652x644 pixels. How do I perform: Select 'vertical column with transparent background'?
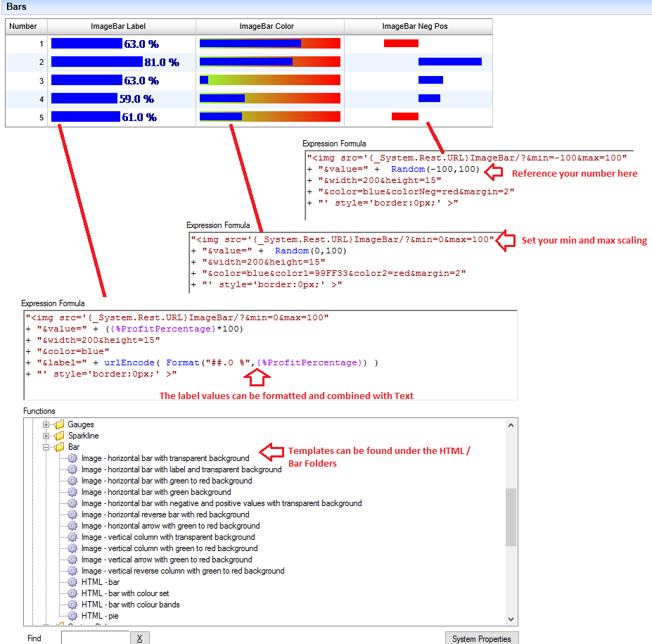168,536
